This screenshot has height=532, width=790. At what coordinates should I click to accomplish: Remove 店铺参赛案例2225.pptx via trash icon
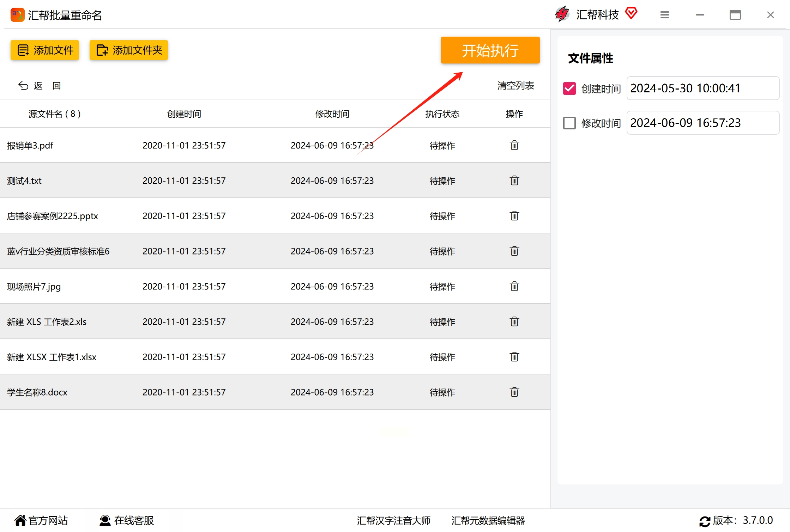coord(514,216)
